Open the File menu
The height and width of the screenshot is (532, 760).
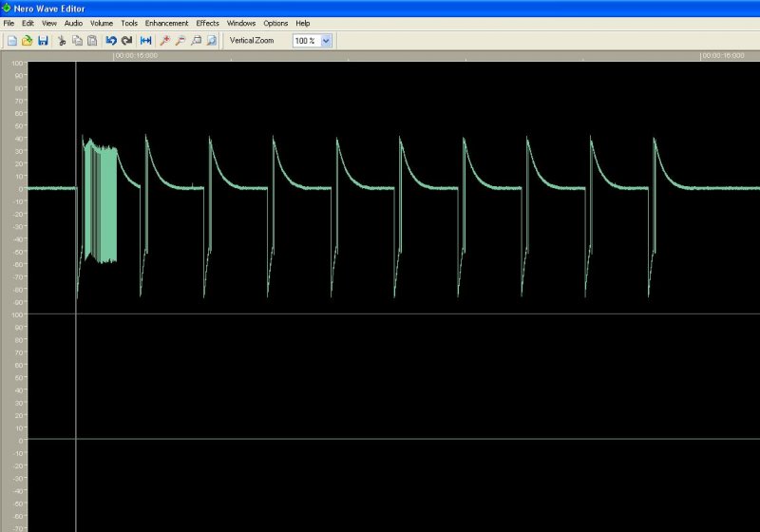point(9,23)
